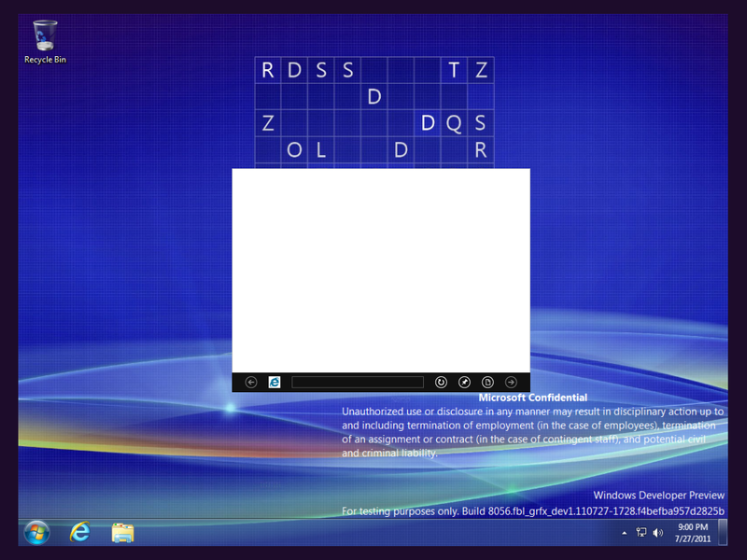Select the S tile directly right of Q

480,123
